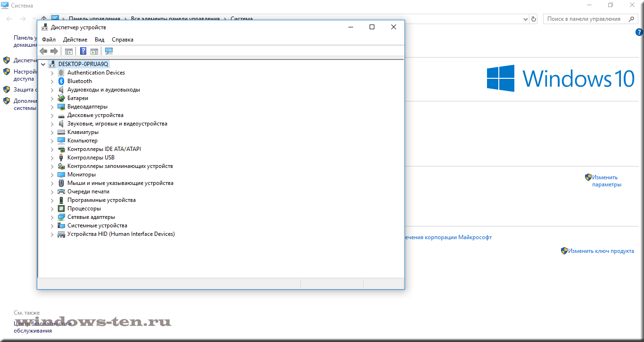Click the Back arrow in Device Manager toolbar
The height and width of the screenshot is (342, 644).
[x=43, y=51]
